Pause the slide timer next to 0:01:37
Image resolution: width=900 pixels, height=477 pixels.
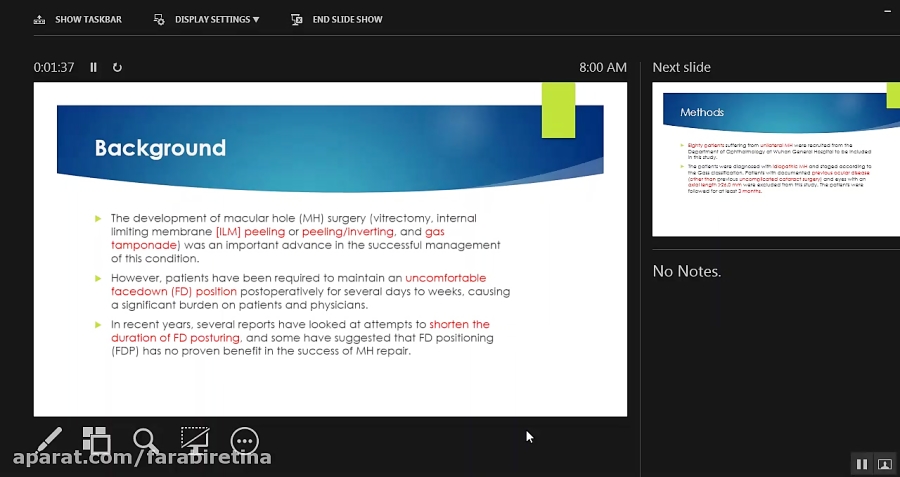pos(94,68)
